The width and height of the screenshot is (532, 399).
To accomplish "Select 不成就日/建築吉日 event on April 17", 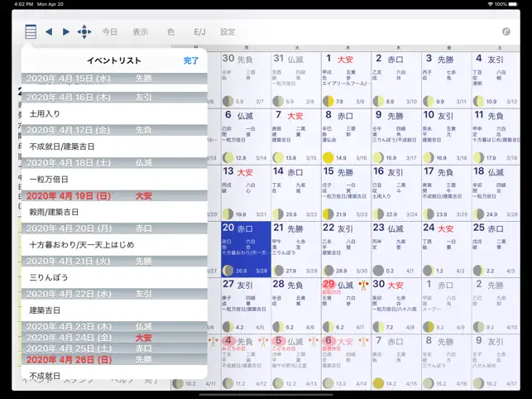I will [114, 147].
